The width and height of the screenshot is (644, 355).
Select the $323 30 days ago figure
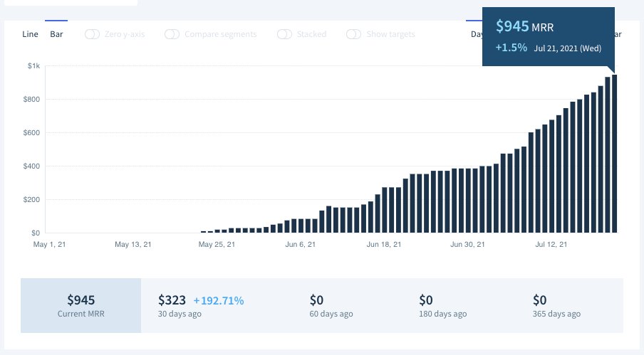pyautogui.click(x=172, y=300)
